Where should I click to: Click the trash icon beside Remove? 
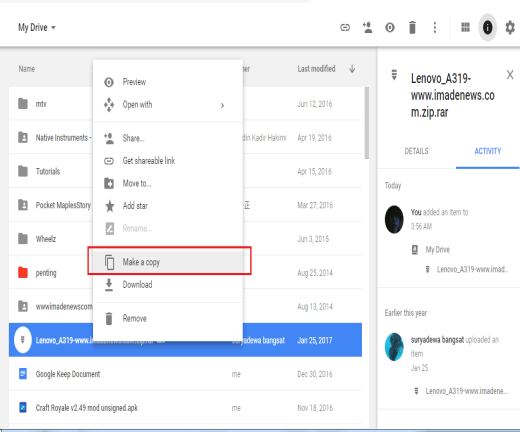pos(109,318)
